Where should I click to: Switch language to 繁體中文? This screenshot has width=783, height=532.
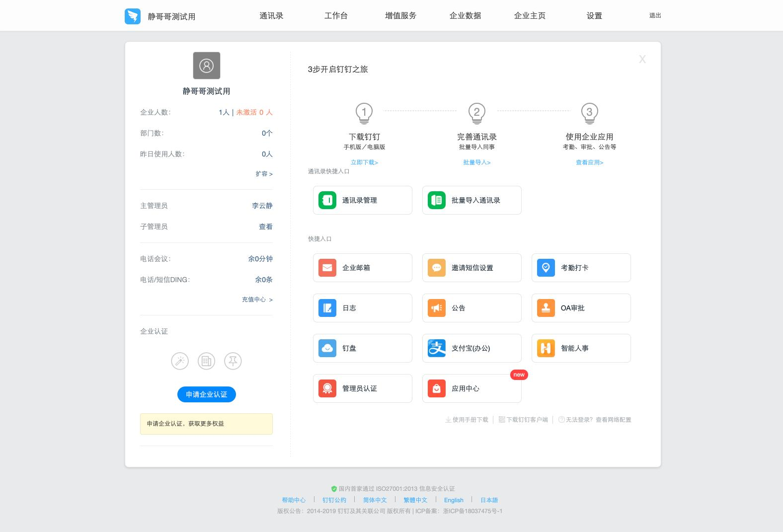[415, 500]
